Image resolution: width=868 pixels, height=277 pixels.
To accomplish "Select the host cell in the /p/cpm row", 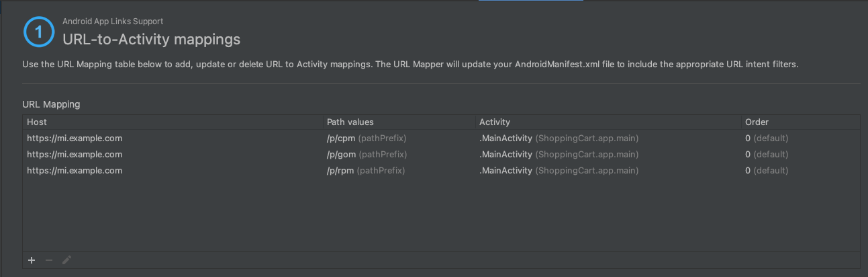I will point(75,138).
